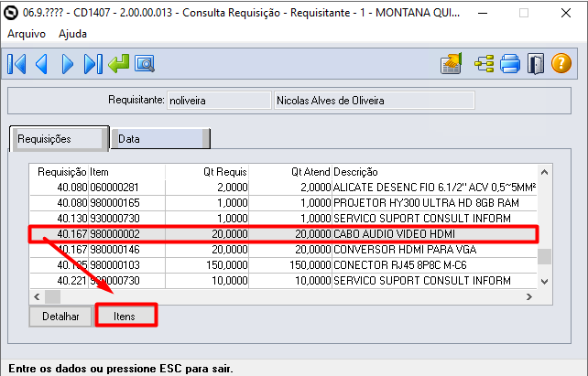Open the search magnifier icon
Image resolution: width=588 pixels, height=376 pixels.
(144, 64)
